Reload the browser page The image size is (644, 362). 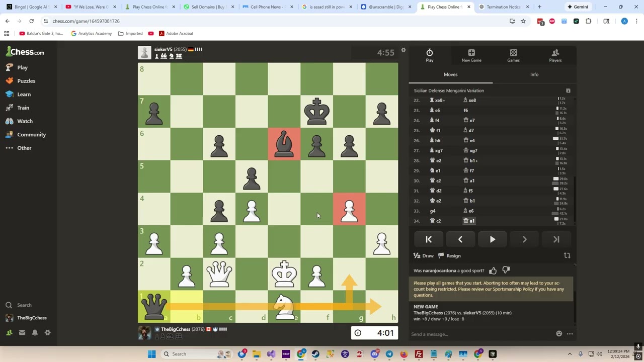pyautogui.click(x=31, y=21)
